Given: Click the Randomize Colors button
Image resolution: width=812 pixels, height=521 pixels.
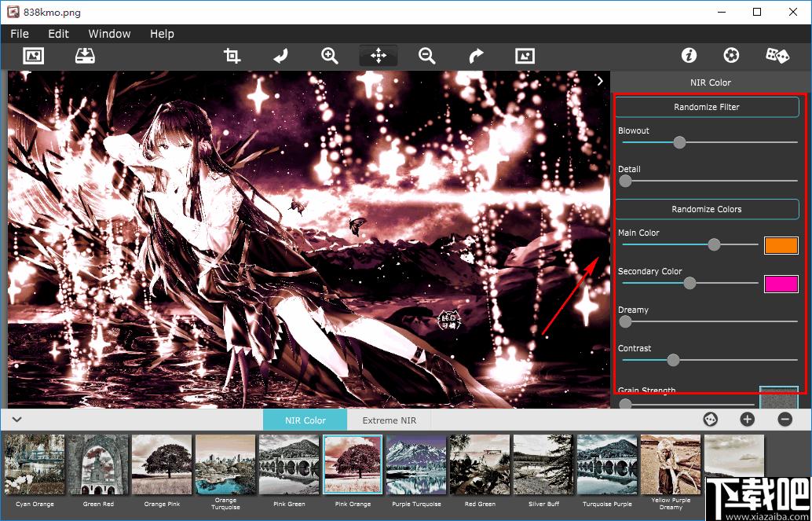Looking at the screenshot, I should [707, 209].
